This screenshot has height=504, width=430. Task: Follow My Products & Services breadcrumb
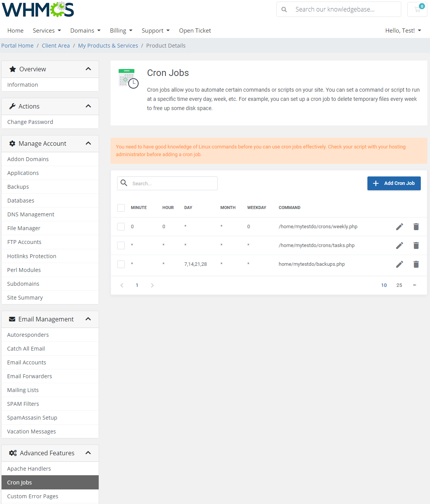pos(108,46)
